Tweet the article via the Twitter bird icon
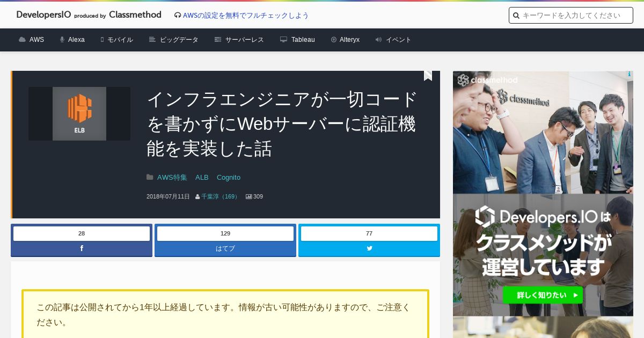 coord(369,248)
